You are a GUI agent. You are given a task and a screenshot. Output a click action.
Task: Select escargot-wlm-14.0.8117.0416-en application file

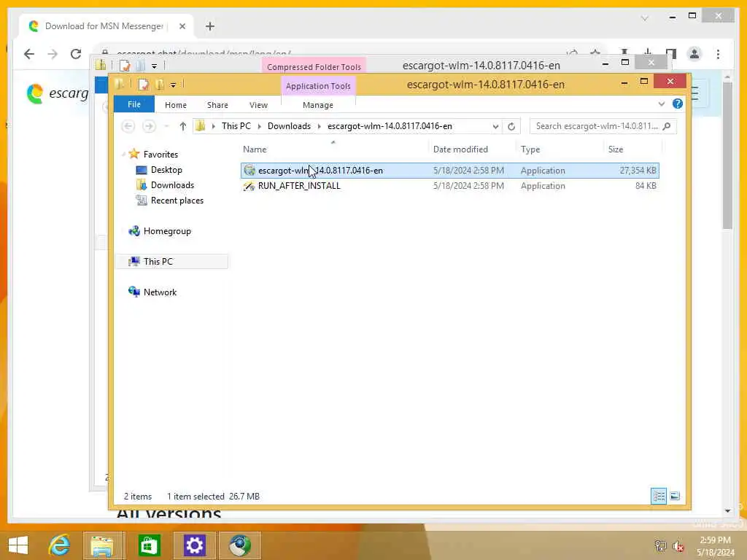[x=449, y=171]
